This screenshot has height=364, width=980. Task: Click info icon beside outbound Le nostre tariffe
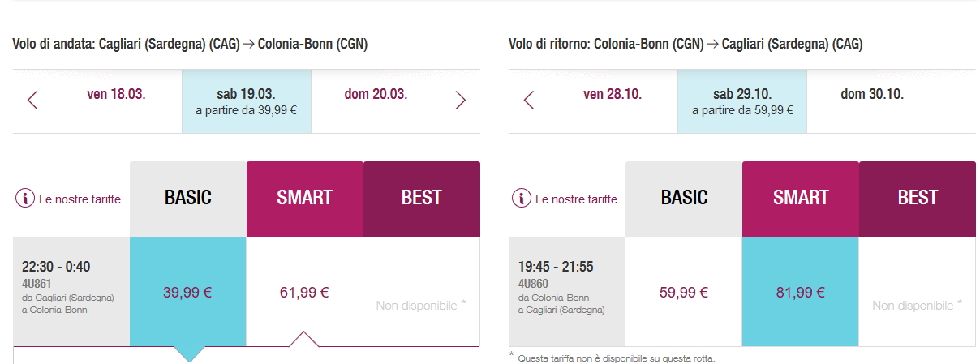(25, 199)
